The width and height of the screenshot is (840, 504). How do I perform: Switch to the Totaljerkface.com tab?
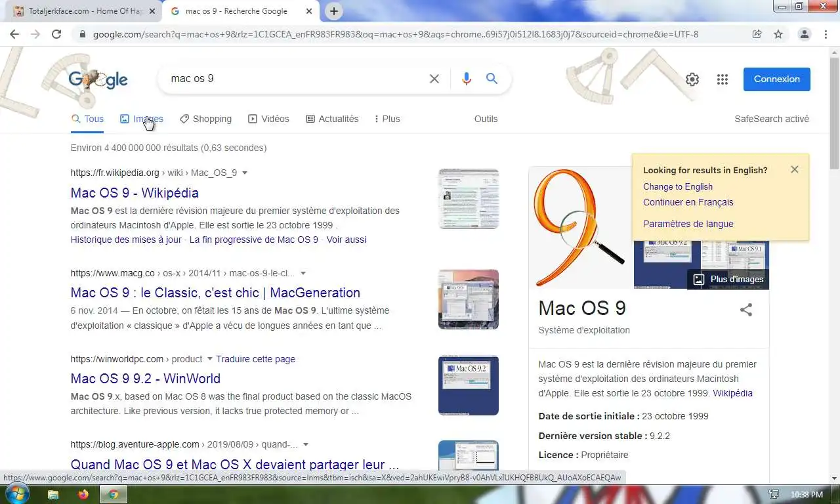pyautogui.click(x=85, y=11)
